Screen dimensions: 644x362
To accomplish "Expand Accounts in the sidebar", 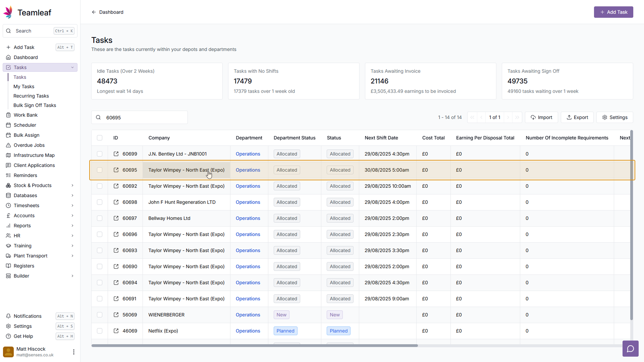I will coord(72,216).
